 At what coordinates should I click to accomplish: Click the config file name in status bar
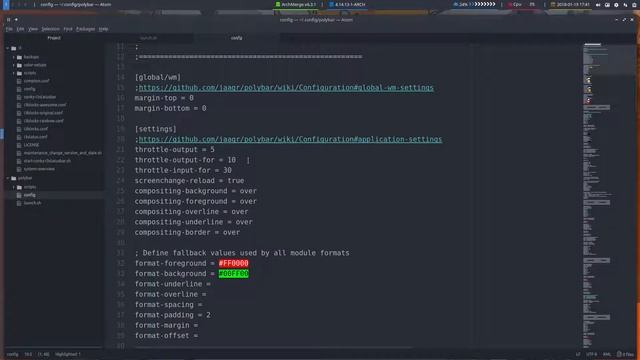(12, 354)
